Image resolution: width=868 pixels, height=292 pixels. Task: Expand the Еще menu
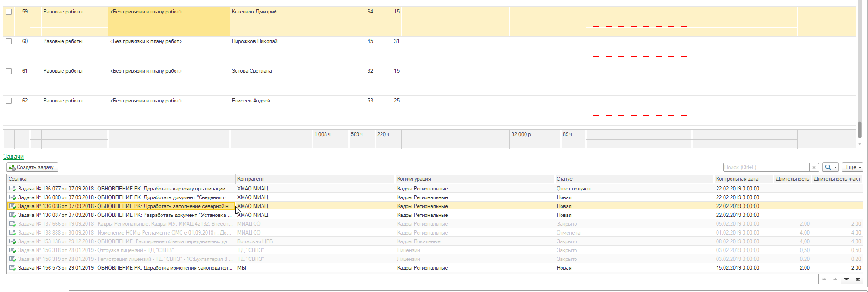[852, 167]
